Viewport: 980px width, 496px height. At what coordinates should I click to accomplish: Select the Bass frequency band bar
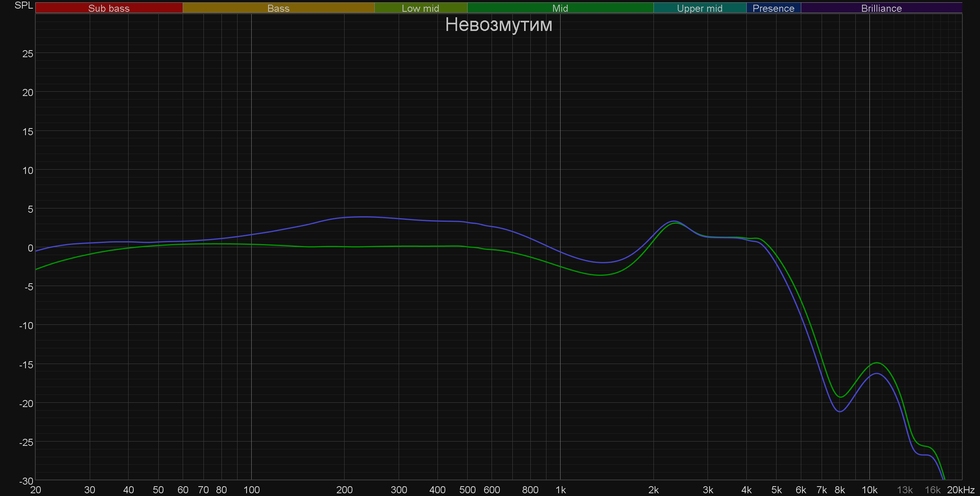tap(278, 8)
